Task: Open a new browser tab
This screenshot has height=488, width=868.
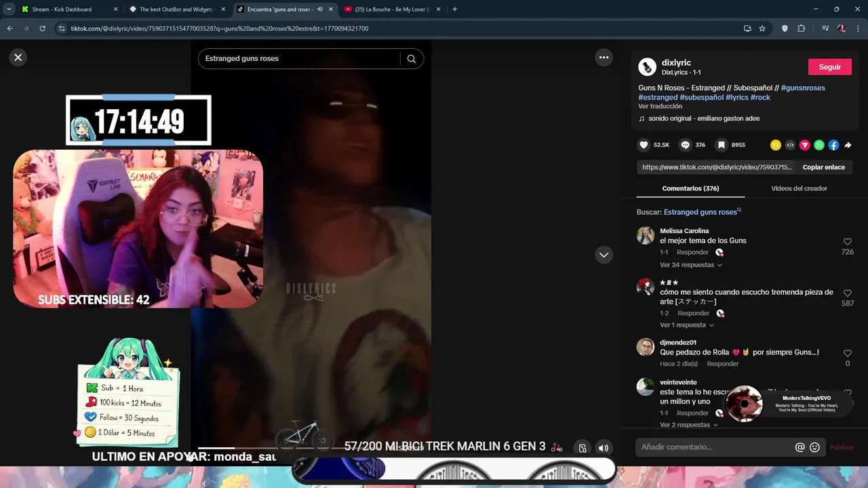Action: 454,9
